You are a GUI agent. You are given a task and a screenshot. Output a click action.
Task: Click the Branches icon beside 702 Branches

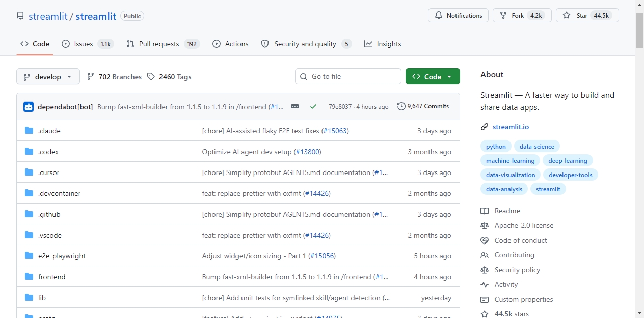point(91,77)
